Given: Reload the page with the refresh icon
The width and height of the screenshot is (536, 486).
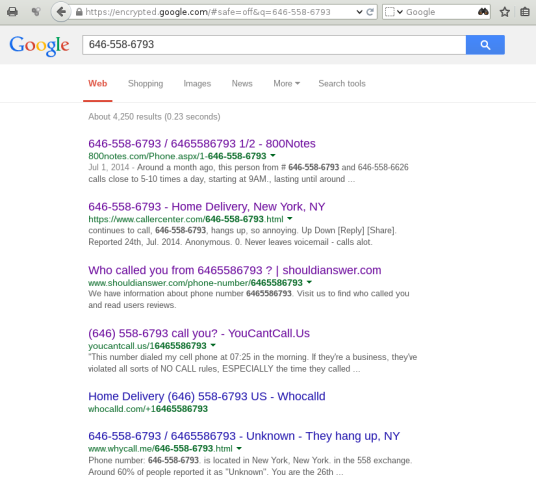Looking at the screenshot, I should pyautogui.click(x=370, y=12).
